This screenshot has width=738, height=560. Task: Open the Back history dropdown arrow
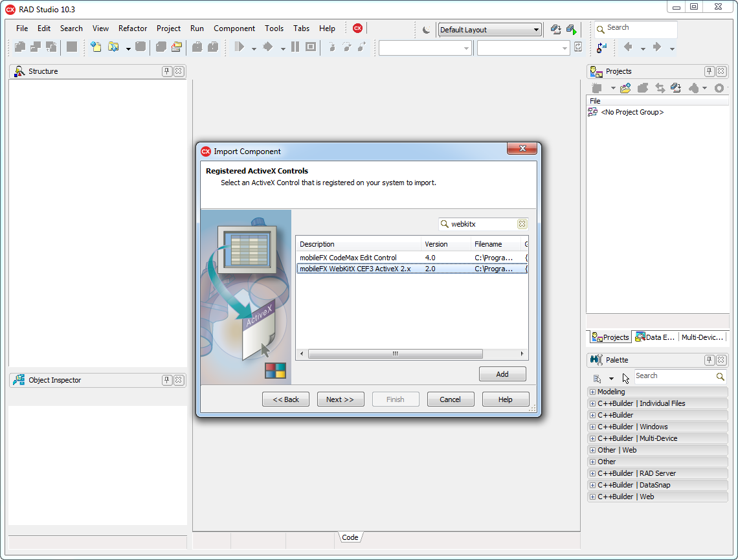tap(643, 49)
